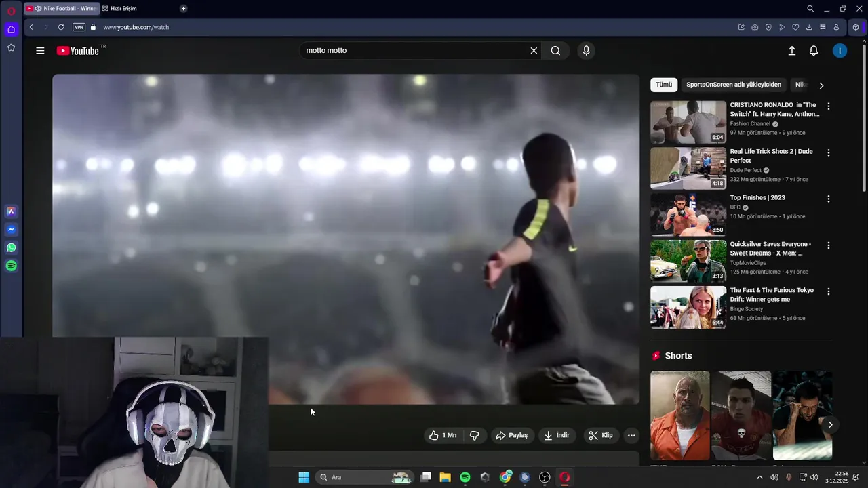
Task: Go to the Fashion Channel page
Action: pyautogui.click(x=750, y=124)
